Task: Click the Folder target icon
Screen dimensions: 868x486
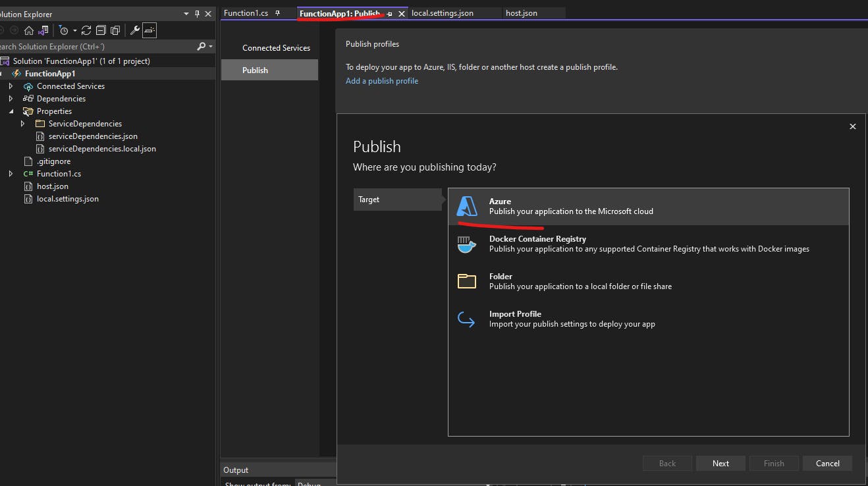Action: tap(467, 281)
